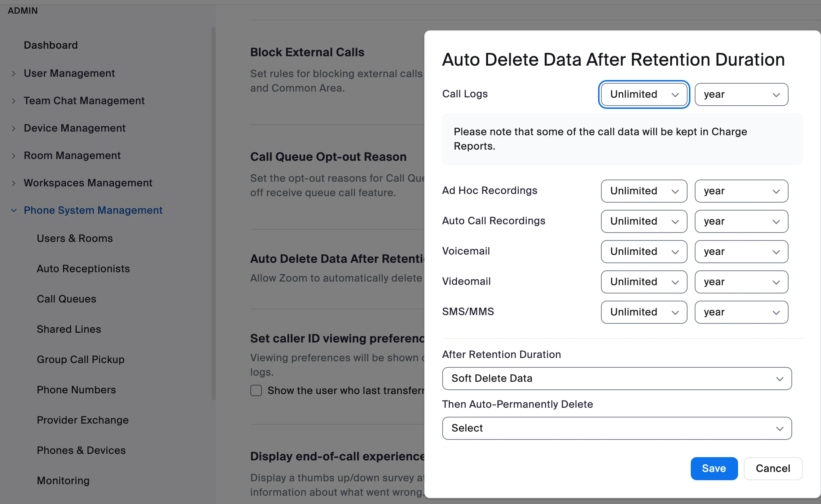Expand Room Management chevron icon
This screenshot has width=821, height=504.
pyautogui.click(x=14, y=156)
